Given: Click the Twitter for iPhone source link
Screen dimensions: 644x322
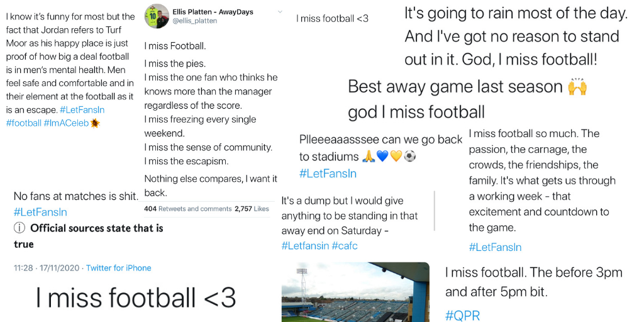Looking at the screenshot, I should (x=118, y=268).
